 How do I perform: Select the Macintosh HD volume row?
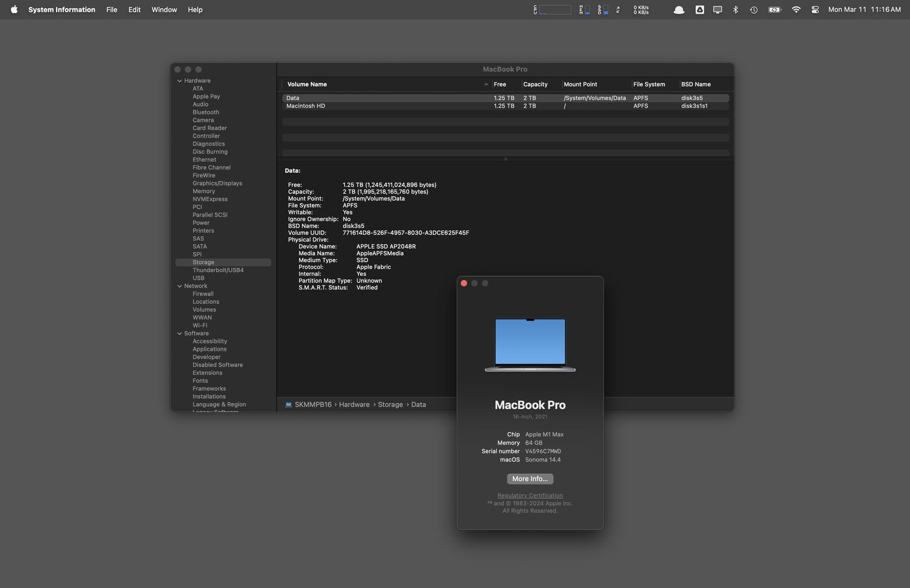click(x=306, y=106)
